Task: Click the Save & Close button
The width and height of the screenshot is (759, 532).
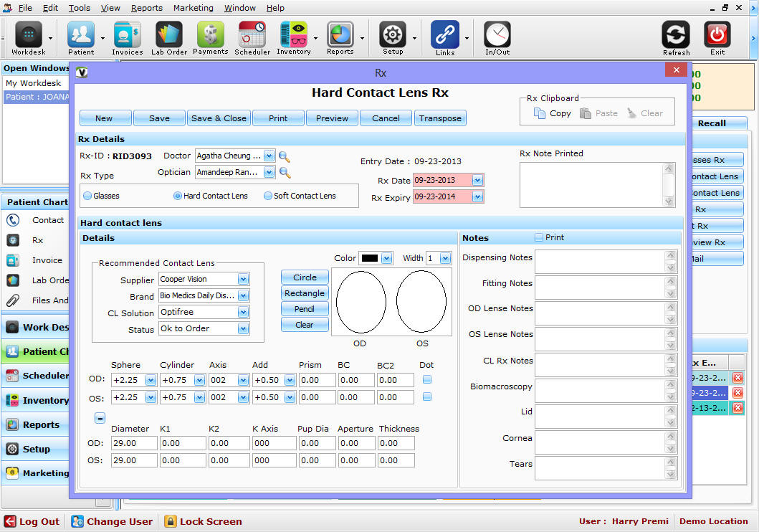Action: [x=219, y=118]
